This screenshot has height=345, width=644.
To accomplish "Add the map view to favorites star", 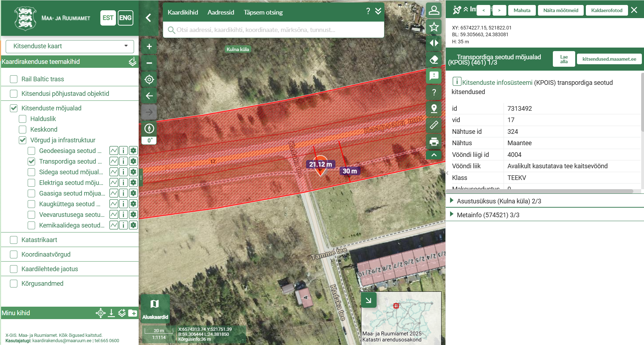I will pyautogui.click(x=434, y=27).
